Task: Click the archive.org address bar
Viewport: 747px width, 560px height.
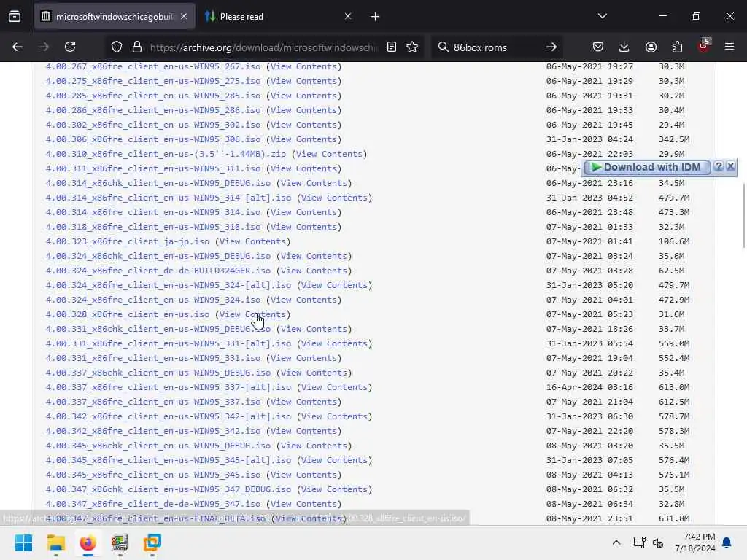Action: [x=263, y=47]
